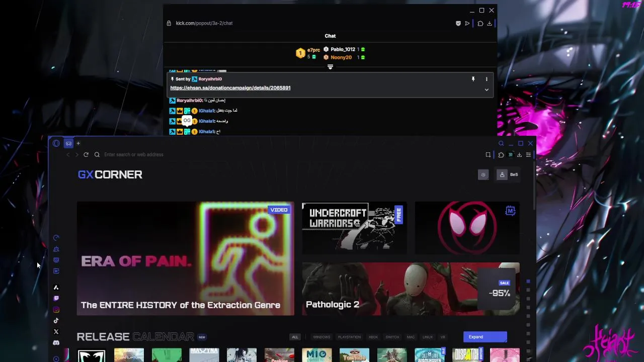This screenshot has height=362, width=644.
Task: Open the Woolhaven DLC thumbnail
Action: coord(430,355)
